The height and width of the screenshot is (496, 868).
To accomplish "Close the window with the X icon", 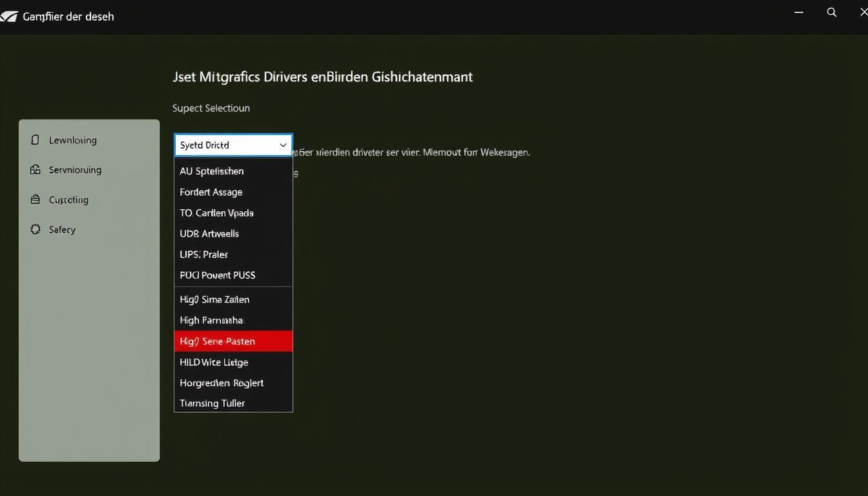I will click(x=863, y=12).
